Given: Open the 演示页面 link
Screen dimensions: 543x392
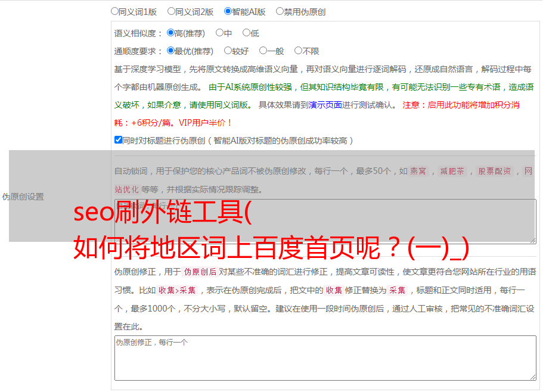Looking at the screenshot, I should [325, 105].
